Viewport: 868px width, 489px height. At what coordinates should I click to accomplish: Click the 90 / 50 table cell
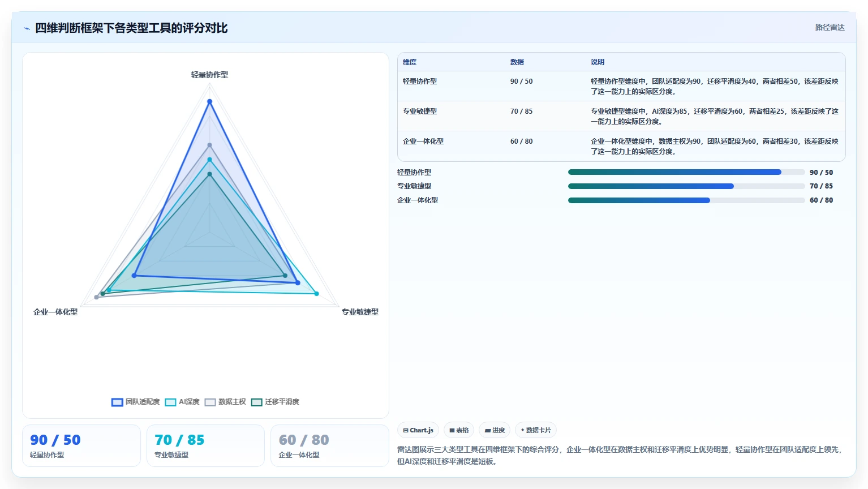(x=521, y=81)
